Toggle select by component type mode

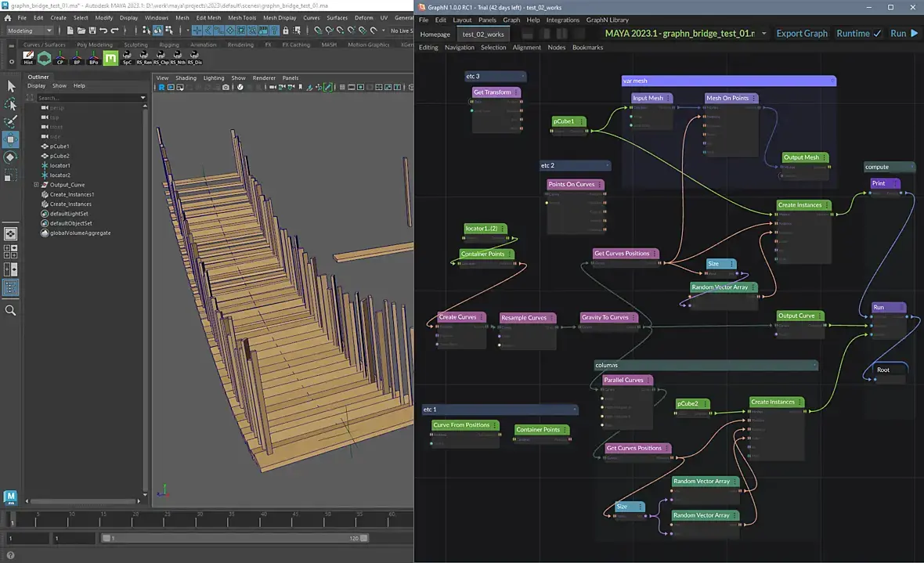click(x=169, y=31)
